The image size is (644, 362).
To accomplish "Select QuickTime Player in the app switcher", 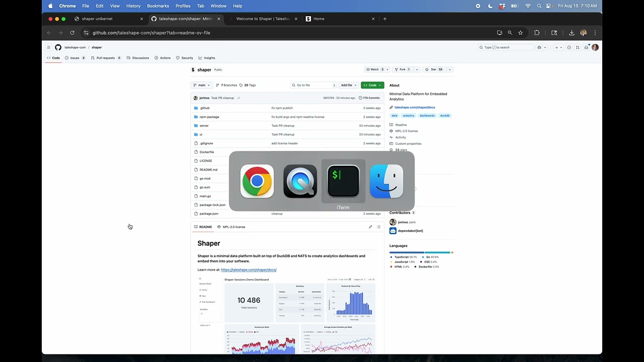I will [300, 181].
